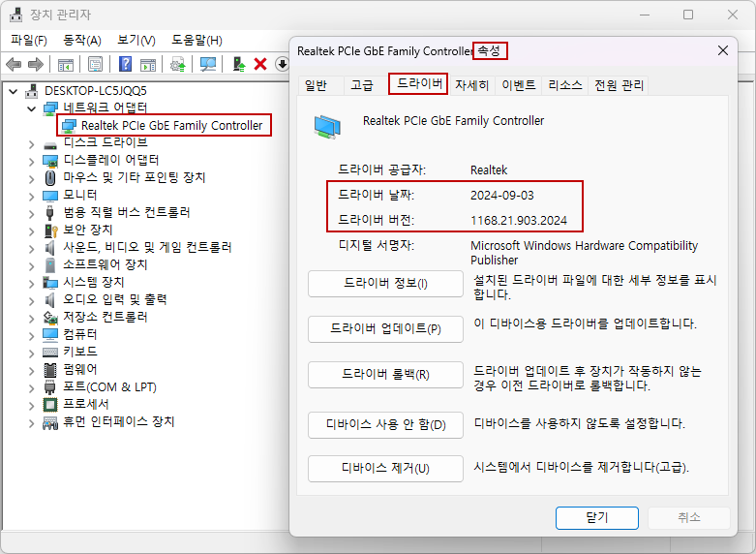This screenshot has width=756, height=554.
Task: Click the Back arrow in toolbar
Action: click(x=14, y=64)
